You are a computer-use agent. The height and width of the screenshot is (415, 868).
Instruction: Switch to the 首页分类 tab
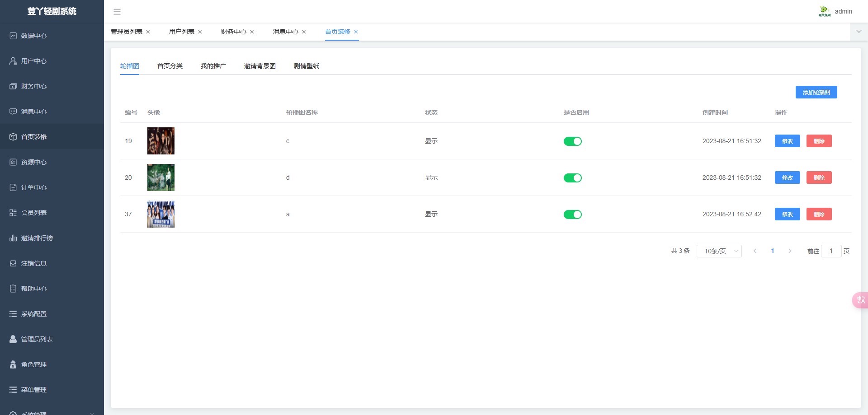point(170,66)
